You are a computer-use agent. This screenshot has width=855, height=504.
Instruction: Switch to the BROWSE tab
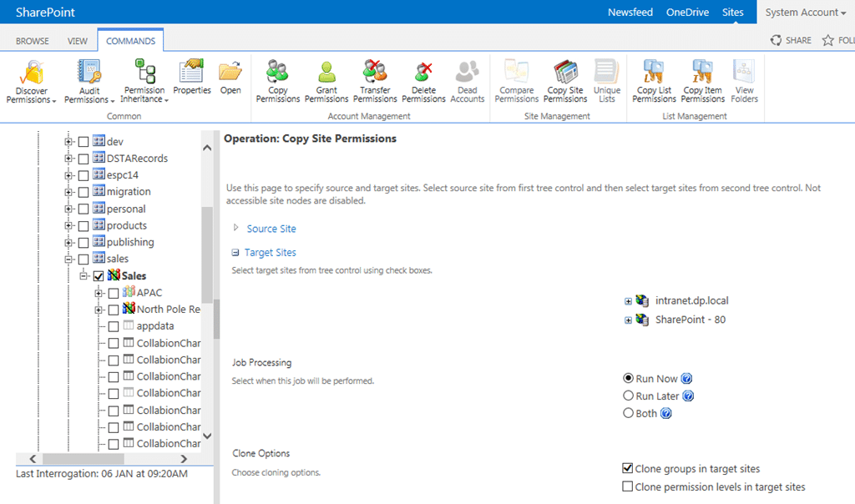[33, 41]
